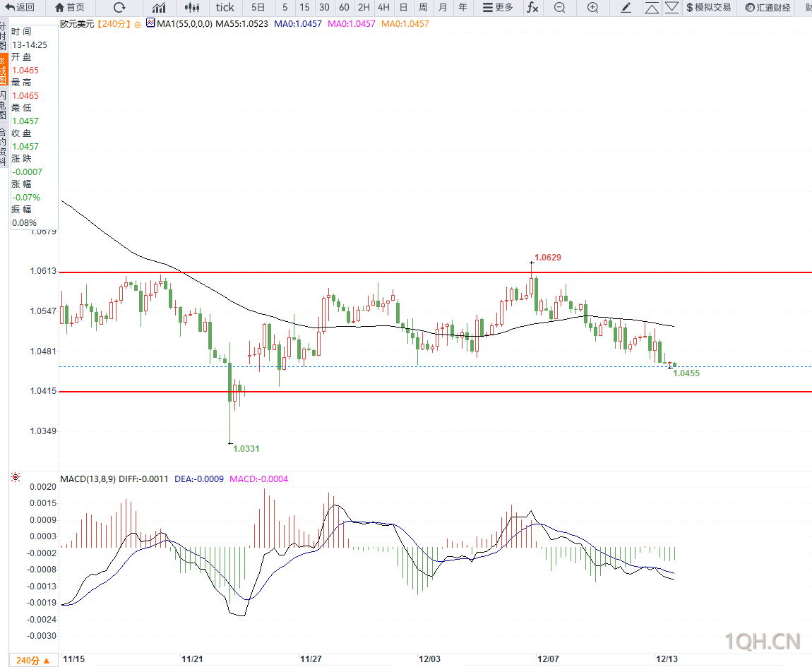Click the 11/21 date axis marker
Viewport: 812px width, 667px height.
click(192, 659)
